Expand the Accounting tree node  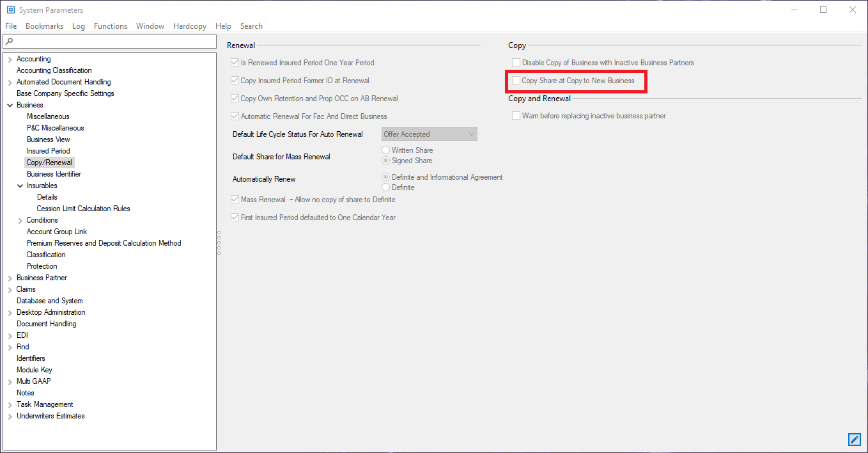[x=10, y=60]
